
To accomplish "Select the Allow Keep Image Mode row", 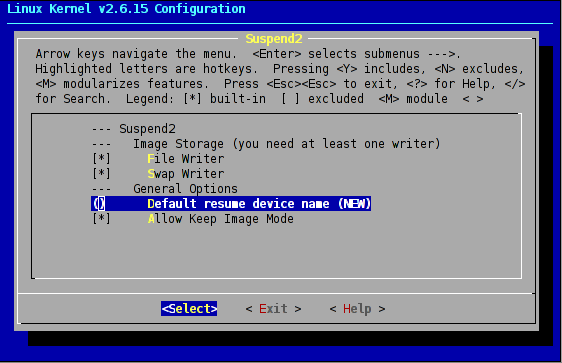I will point(193,219).
